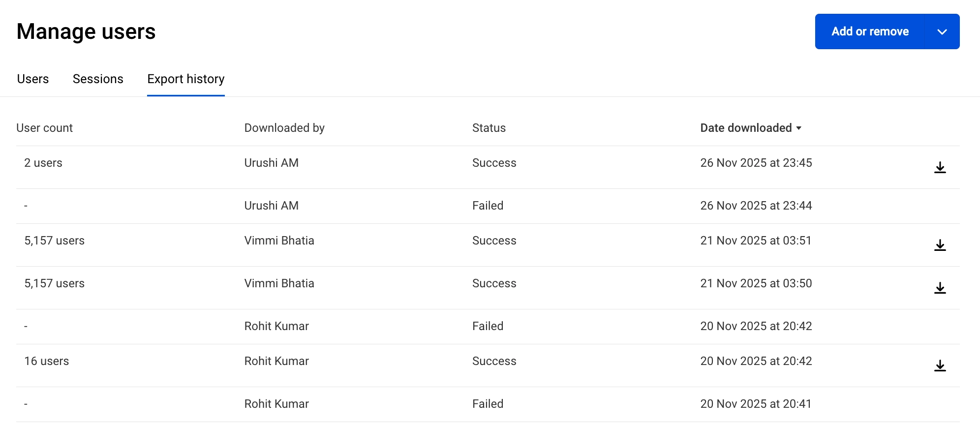Click the 5,157 users cell at 03:50
Image resolution: width=980 pixels, height=426 pixels.
(55, 283)
